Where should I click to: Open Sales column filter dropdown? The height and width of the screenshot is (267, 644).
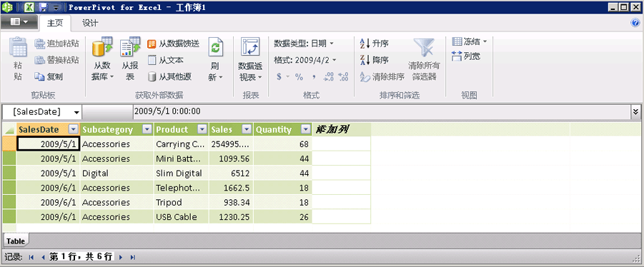[247, 130]
